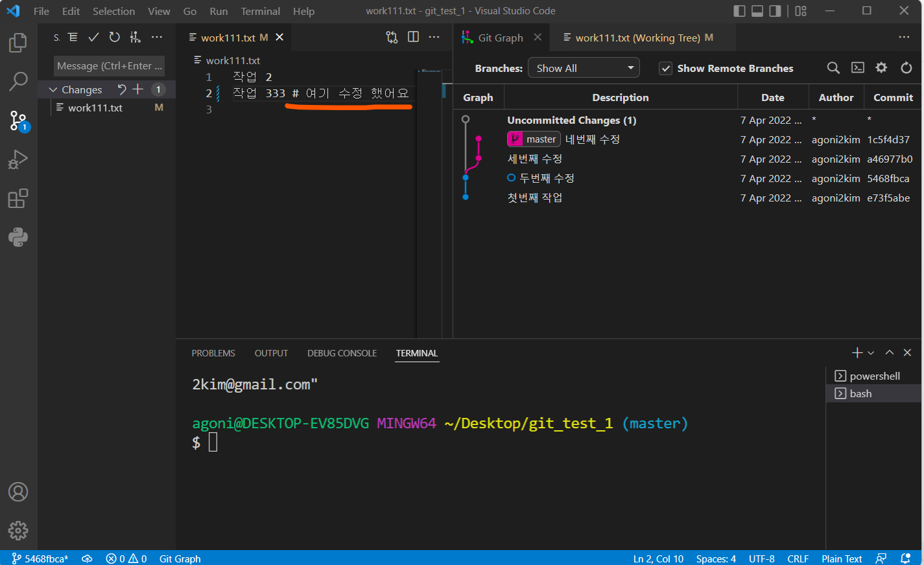
Task: Open the Python view in activity bar
Action: (x=18, y=237)
